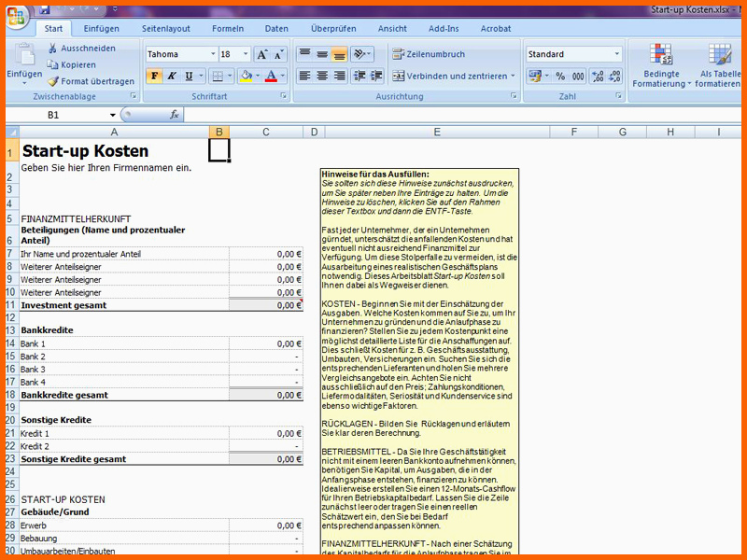Align text right

click(x=339, y=76)
